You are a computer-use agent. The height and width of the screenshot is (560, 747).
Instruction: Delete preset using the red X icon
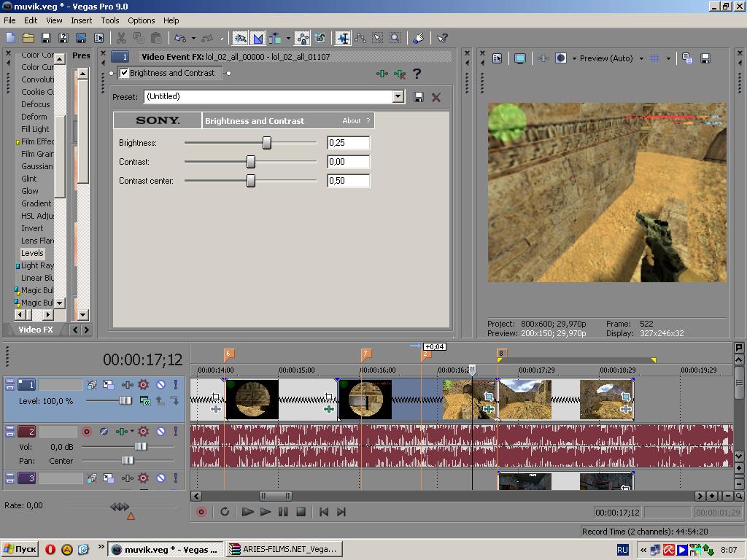click(436, 97)
